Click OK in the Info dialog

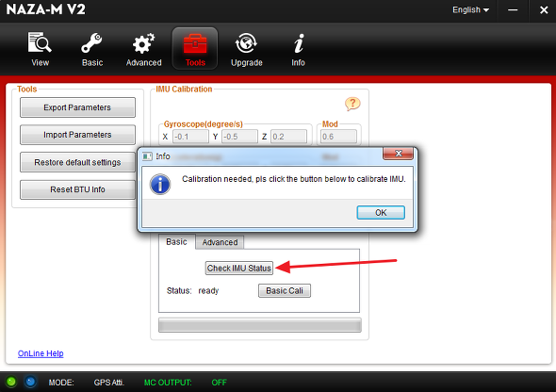click(x=381, y=213)
